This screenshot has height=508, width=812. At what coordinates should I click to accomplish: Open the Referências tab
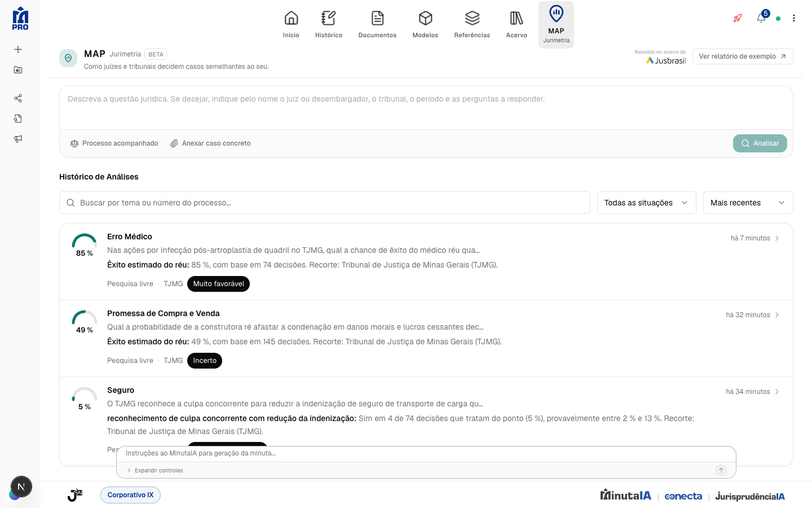point(472,24)
